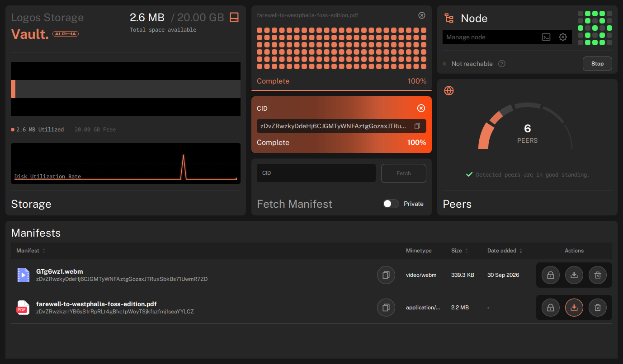This screenshot has width=623, height=364.
Task: Click the storage utilization bar
Action: point(126,89)
